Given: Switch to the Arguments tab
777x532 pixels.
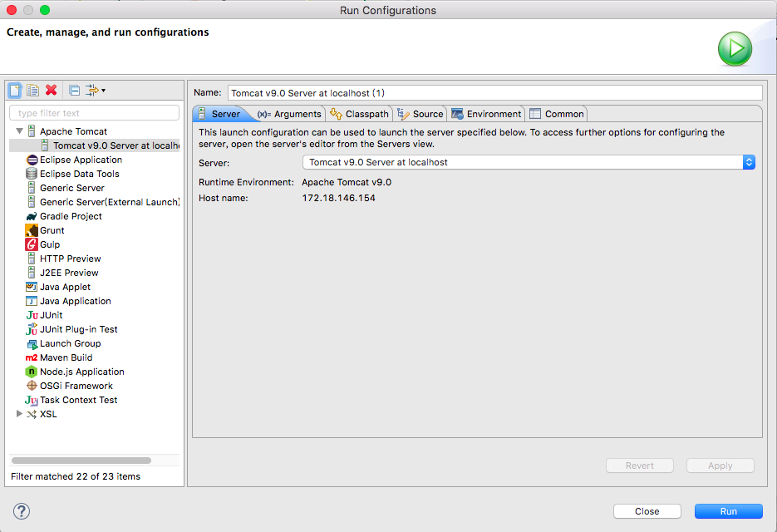Looking at the screenshot, I should click(290, 114).
